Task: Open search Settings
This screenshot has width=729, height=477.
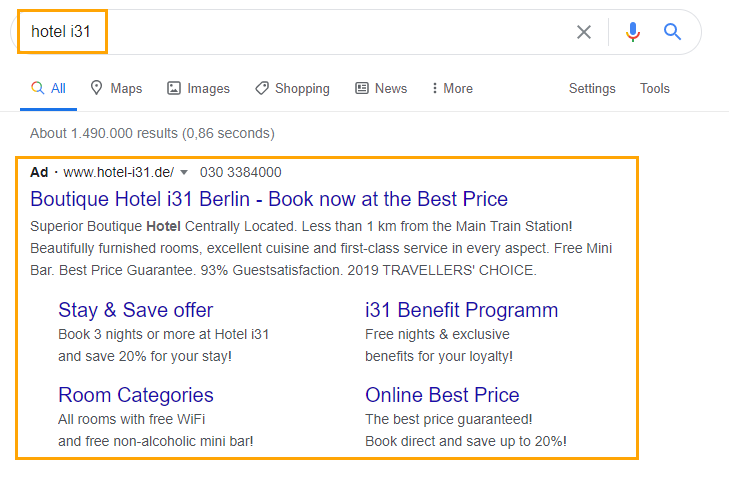Action: pos(592,88)
